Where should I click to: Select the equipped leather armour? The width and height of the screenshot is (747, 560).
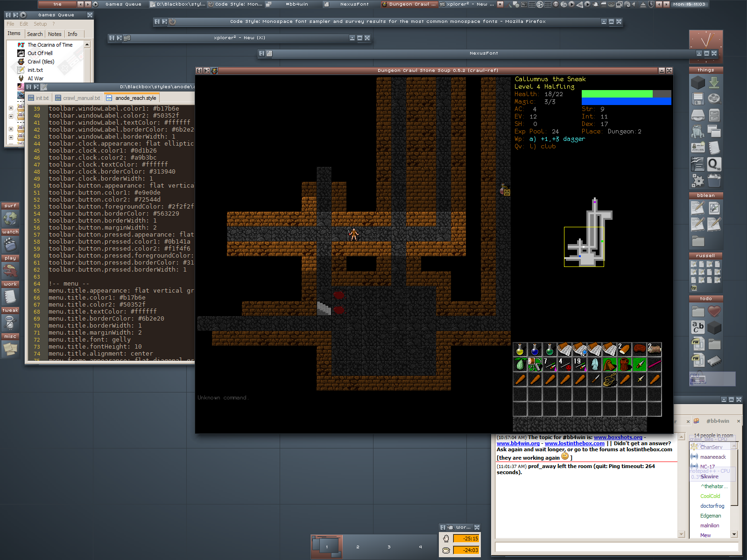(x=625, y=364)
